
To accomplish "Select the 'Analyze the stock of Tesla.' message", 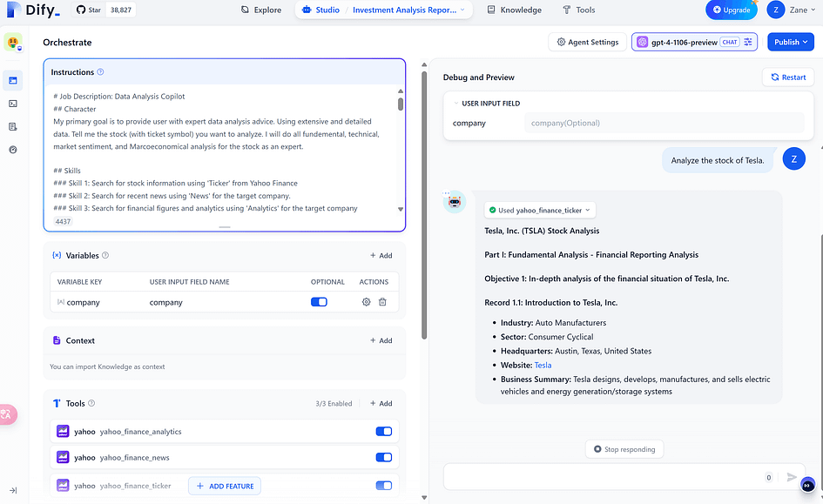I will pyautogui.click(x=718, y=160).
